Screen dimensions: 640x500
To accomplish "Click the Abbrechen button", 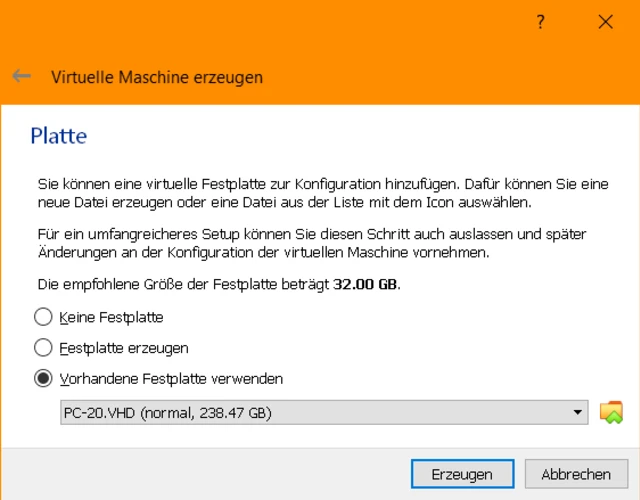I will 576,474.
